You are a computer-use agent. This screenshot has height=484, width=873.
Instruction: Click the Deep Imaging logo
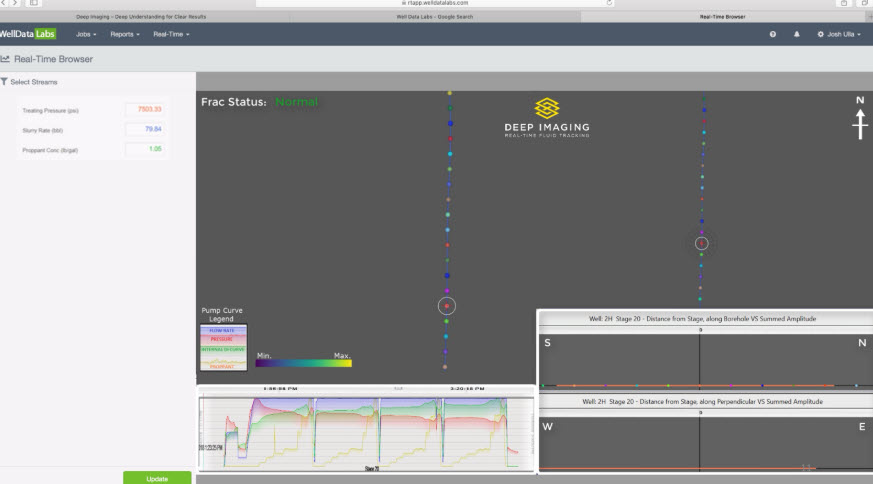(547, 118)
